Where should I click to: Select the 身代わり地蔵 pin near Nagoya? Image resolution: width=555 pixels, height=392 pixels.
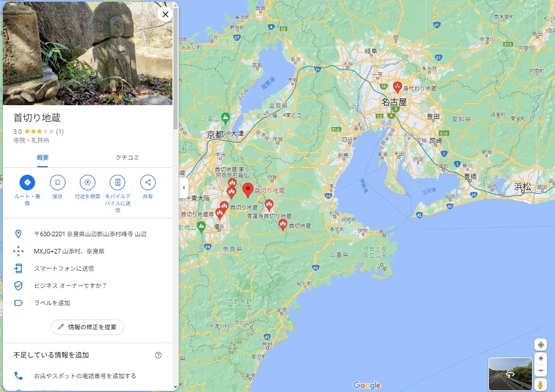398,87
